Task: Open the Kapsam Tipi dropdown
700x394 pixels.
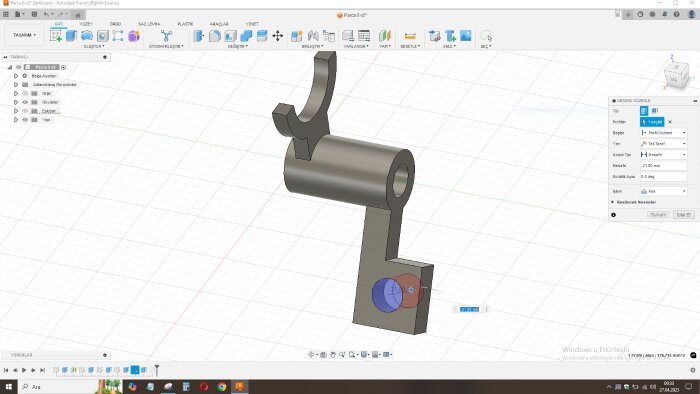Action: 663,154
